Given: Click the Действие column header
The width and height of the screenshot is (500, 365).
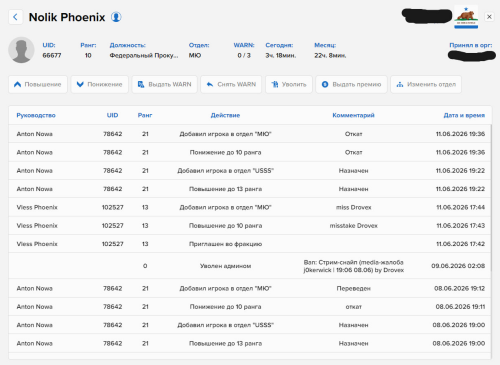Looking at the screenshot, I should pos(225,115).
